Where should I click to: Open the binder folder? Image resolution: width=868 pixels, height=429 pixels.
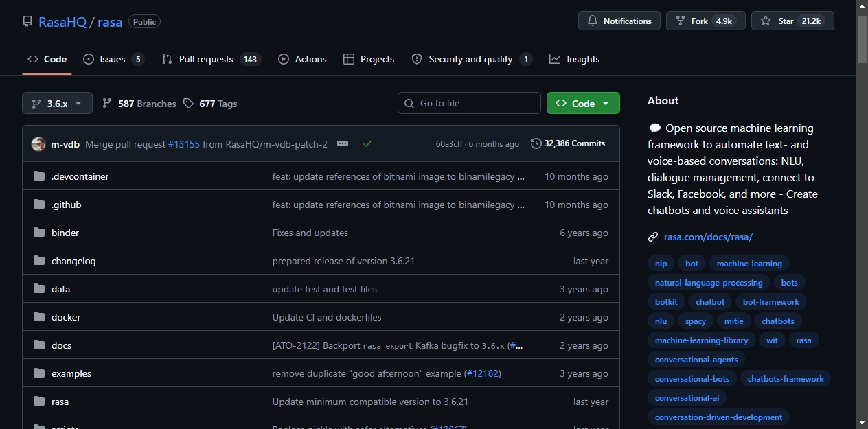[65, 233]
